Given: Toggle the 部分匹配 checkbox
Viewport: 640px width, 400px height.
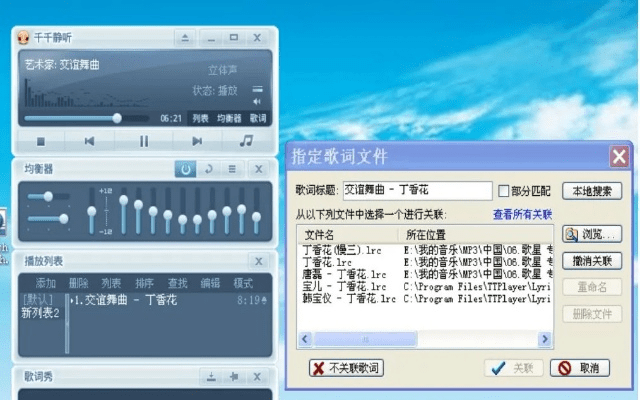Looking at the screenshot, I should 504,190.
